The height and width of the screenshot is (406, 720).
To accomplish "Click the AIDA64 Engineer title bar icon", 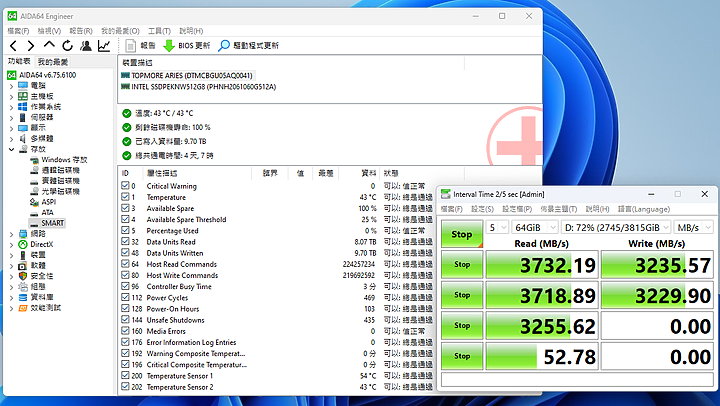I will 12,16.
